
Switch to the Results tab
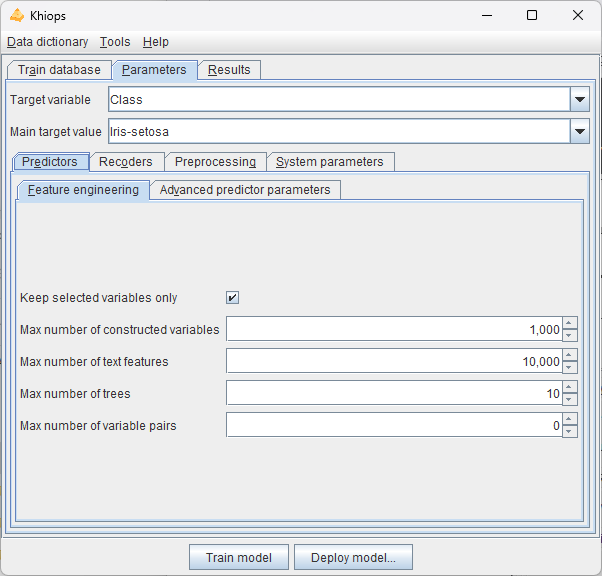point(229,70)
